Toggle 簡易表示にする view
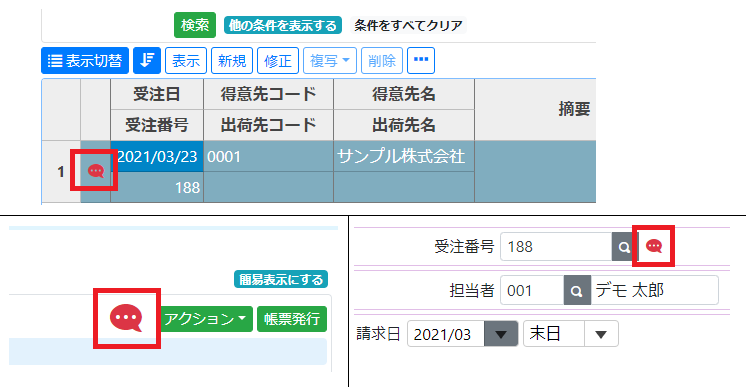Viewport: 746px width, 387px height. click(x=281, y=279)
